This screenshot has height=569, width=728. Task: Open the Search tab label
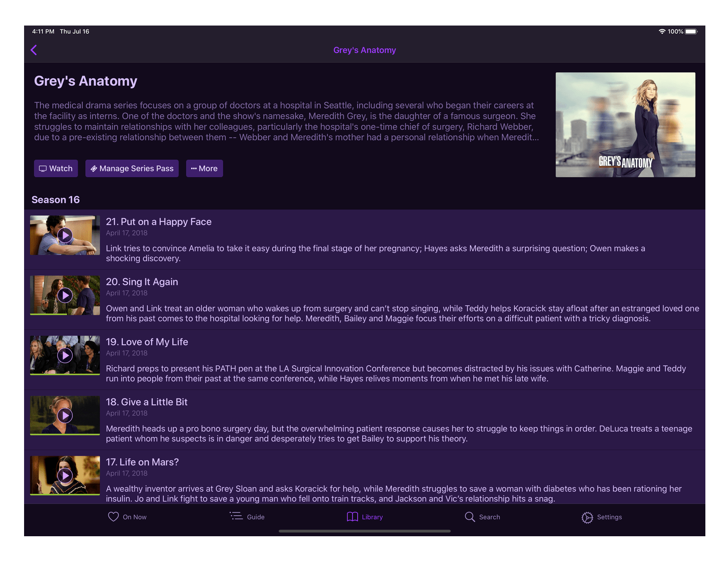490,517
